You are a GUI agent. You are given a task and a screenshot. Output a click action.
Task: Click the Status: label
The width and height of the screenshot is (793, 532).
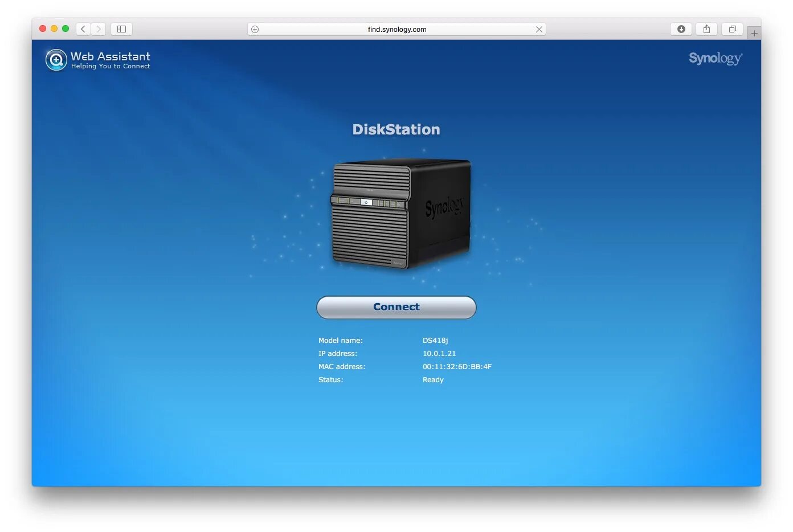(330, 380)
